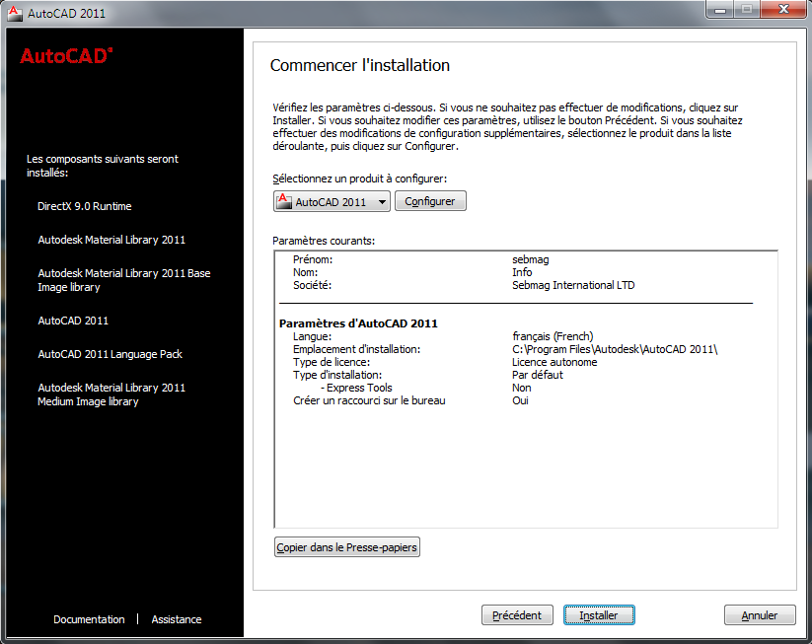Open the product selection dropdown arrow
Screen dimensions: 812x644
click(x=382, y=202)
